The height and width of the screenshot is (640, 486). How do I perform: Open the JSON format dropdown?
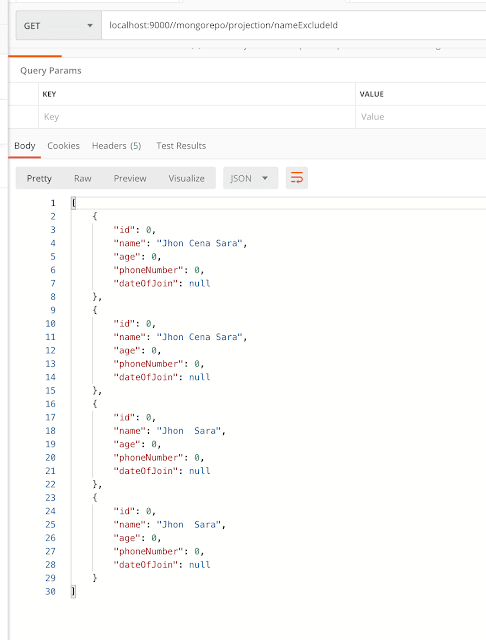coord(250,178)
